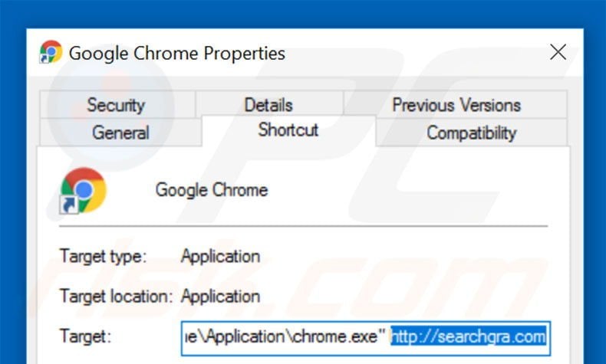Click the 'Target location:' label
606x364 pixels.
(x=116, y=297)
